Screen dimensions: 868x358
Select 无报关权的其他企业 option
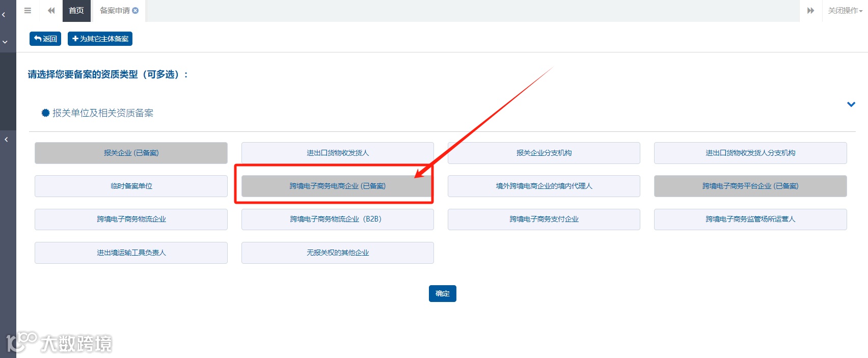(338, 253)
